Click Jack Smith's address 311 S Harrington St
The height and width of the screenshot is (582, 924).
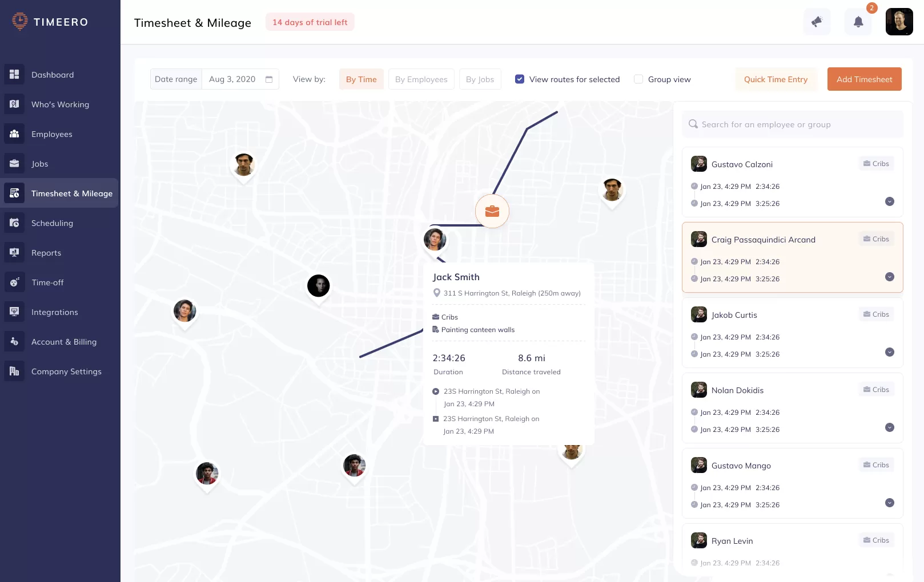(x=512, y=293)
